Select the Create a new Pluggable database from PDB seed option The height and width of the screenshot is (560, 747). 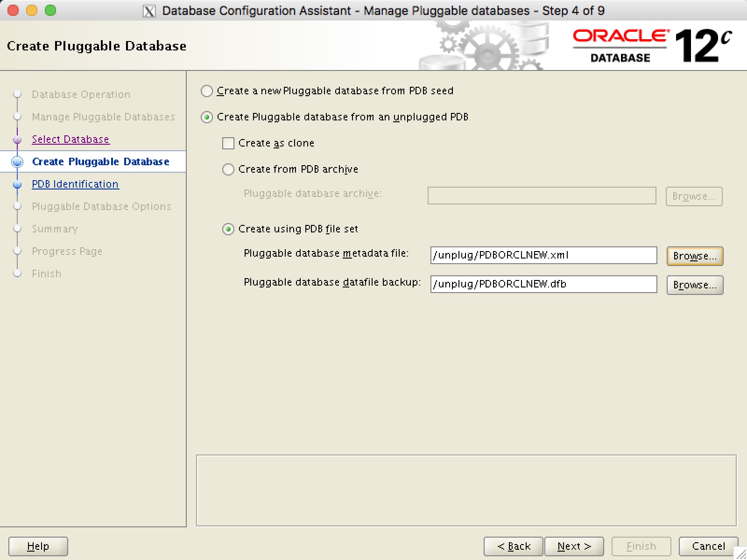[x=206, y=91]
